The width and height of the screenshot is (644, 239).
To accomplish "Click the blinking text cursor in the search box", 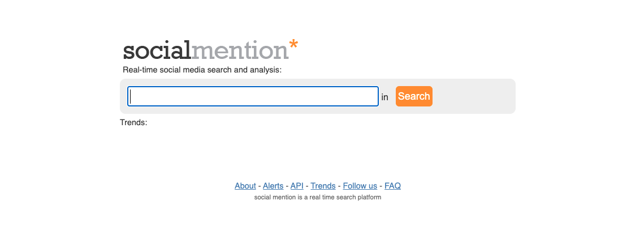I will [x=130, y=96].
